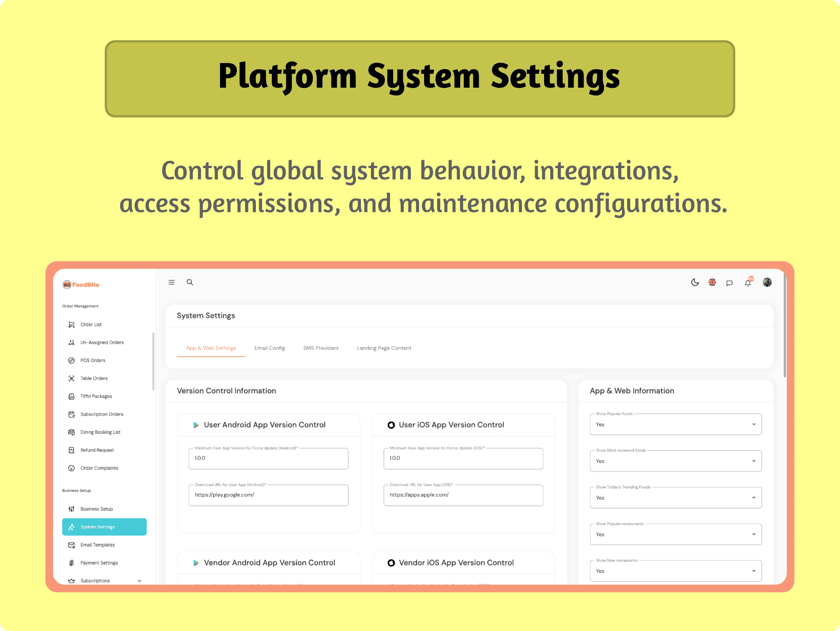Open Tiffin Packages page
This screenshot has width=840, height=631.
point(105,396)
